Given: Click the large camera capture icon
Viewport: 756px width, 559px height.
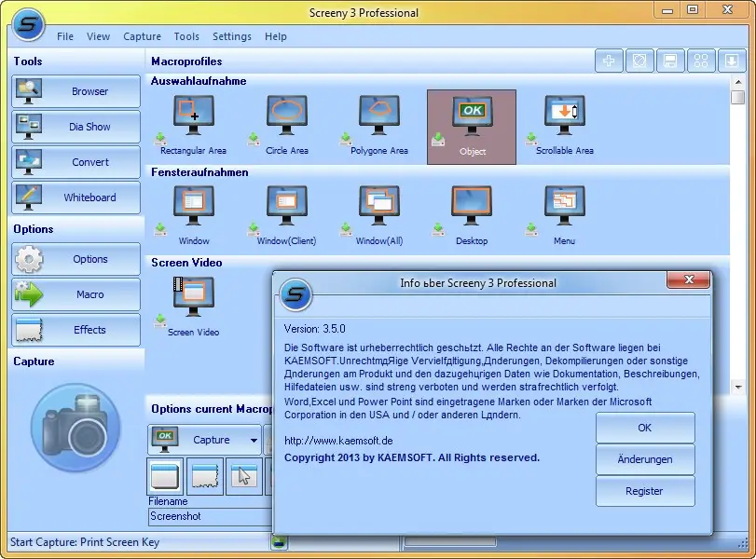Looking at the screenshot, I should point(76,428).
